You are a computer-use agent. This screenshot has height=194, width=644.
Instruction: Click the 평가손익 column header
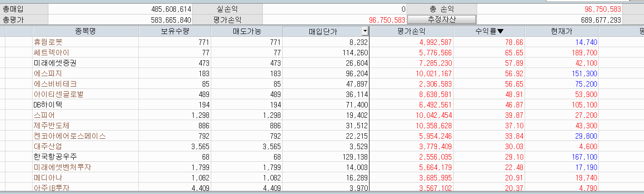[411, 31]
